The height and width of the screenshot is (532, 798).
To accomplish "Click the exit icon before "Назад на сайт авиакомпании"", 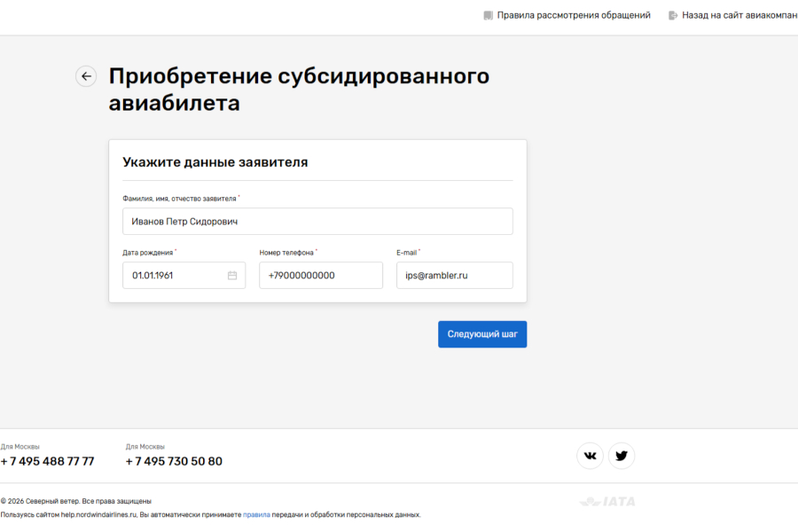I will click(673, 15).
